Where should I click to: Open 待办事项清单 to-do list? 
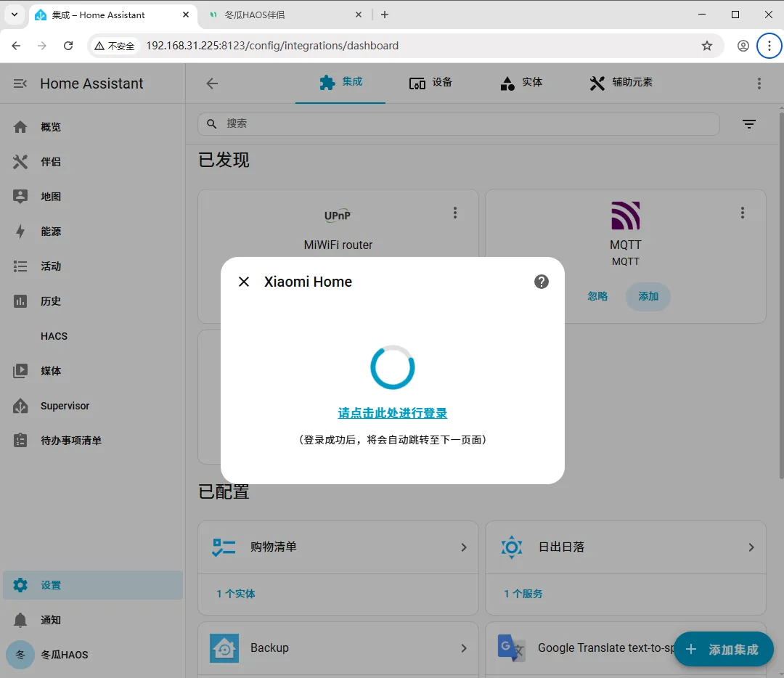(93, 441)
